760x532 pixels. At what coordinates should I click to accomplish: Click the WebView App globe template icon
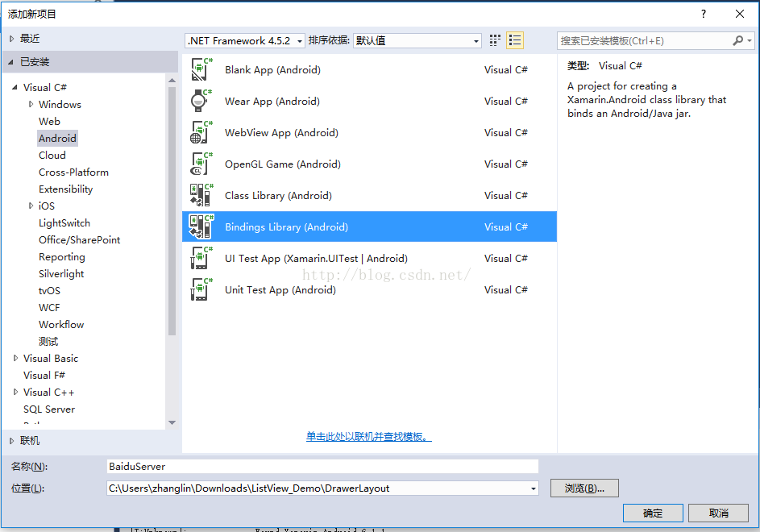point(201,132)
